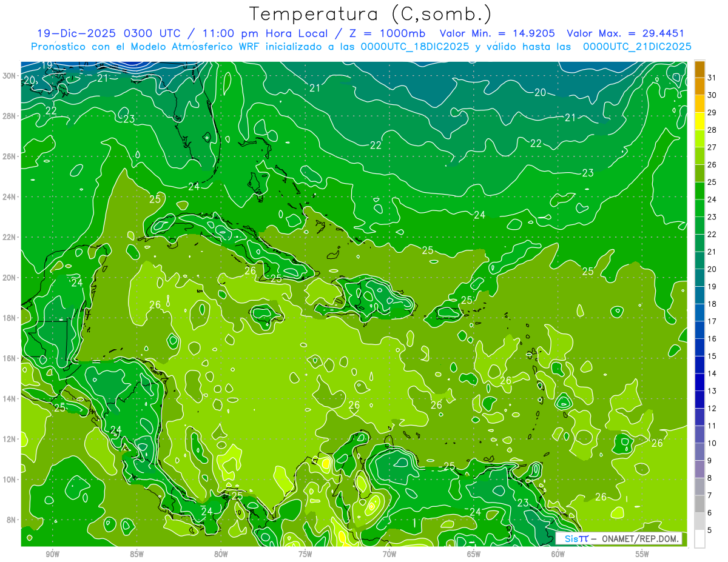This screenshot has height=562, width=728.
Task: Click the "80W" longitude axis label
Action: pyautogui.click(x=221, y=554)
